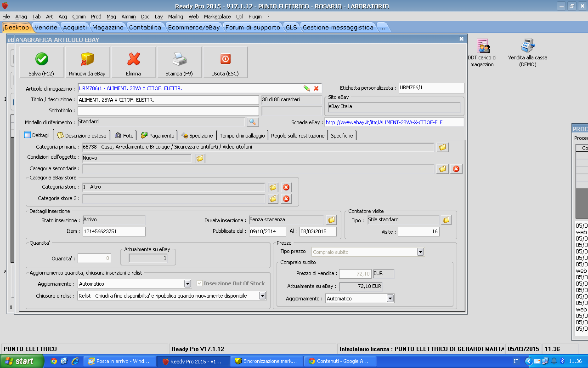Open folder icon for Contatore visite Tipo

(446, 220)
